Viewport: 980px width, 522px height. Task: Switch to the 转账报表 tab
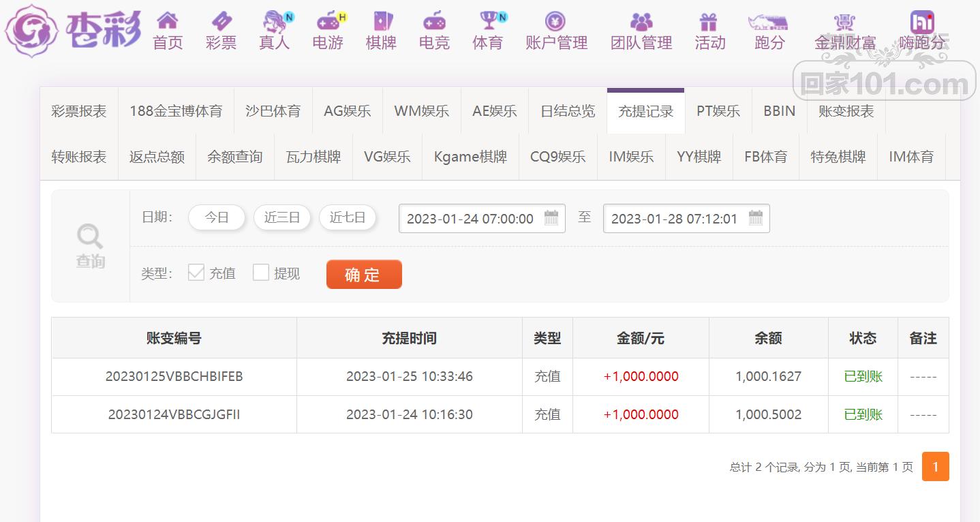(79, 157)
